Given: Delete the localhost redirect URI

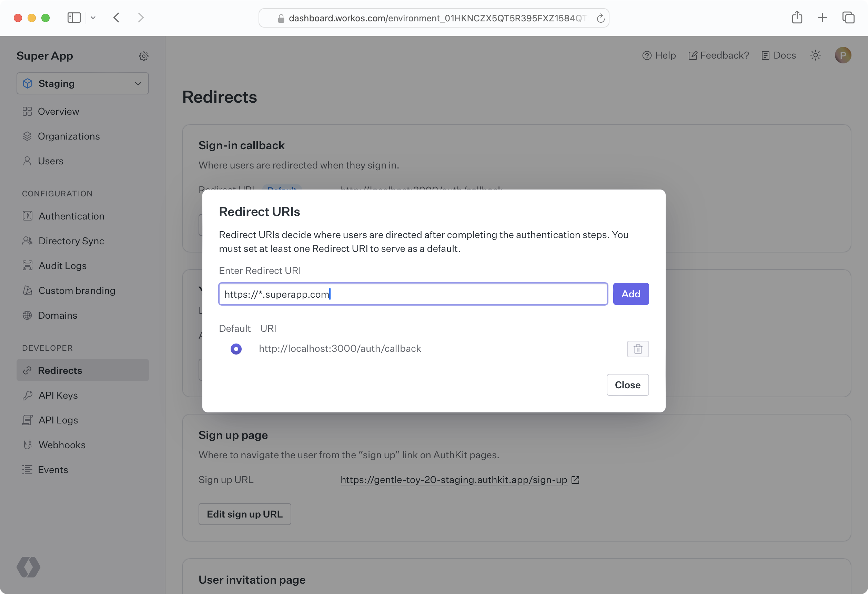Looking at the screenshot, I should 637,349.
